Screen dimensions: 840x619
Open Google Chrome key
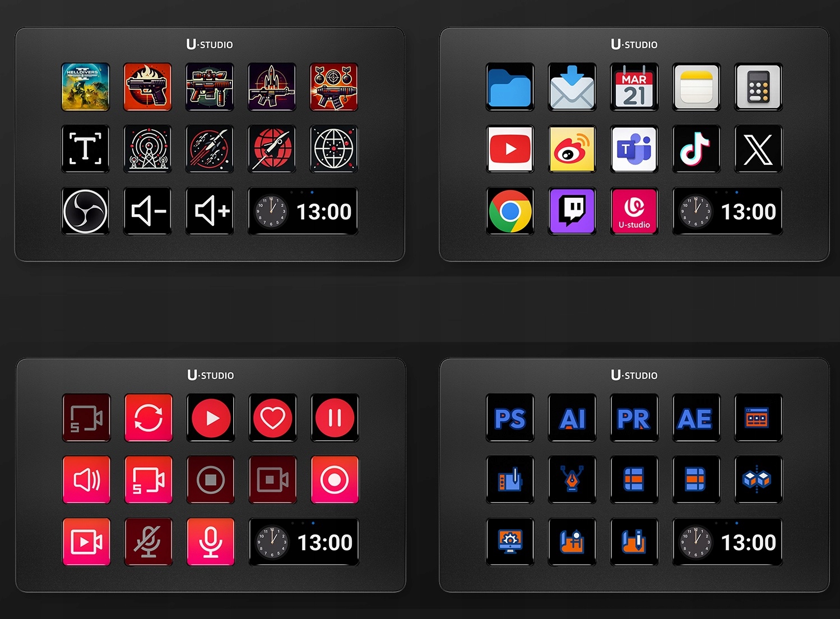click(510, 211)
